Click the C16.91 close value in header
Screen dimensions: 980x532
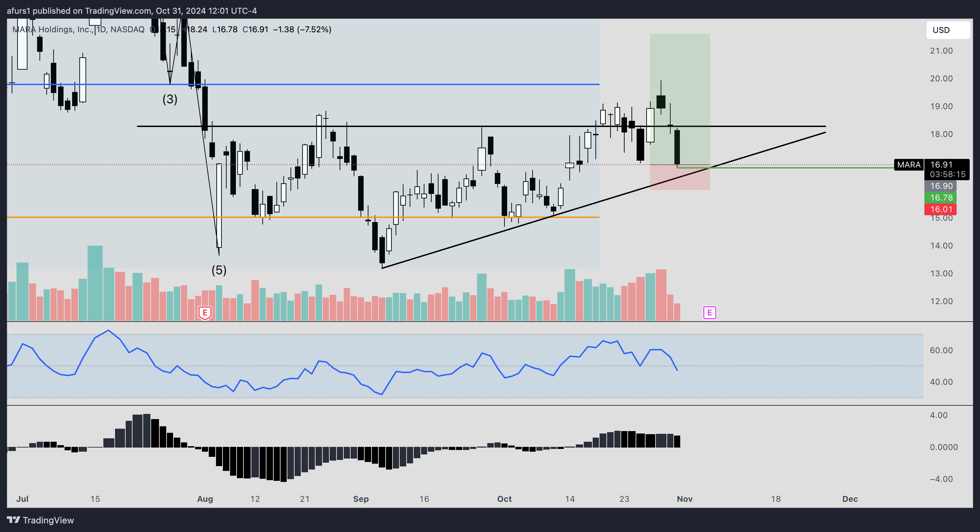[255, 29]
